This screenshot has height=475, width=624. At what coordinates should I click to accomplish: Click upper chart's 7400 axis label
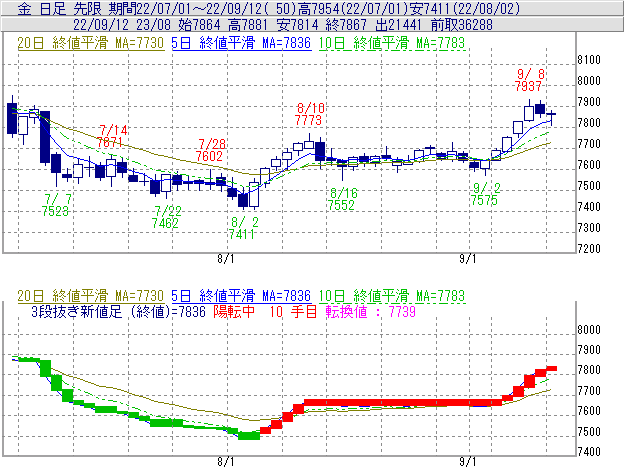tap(589, 207)
